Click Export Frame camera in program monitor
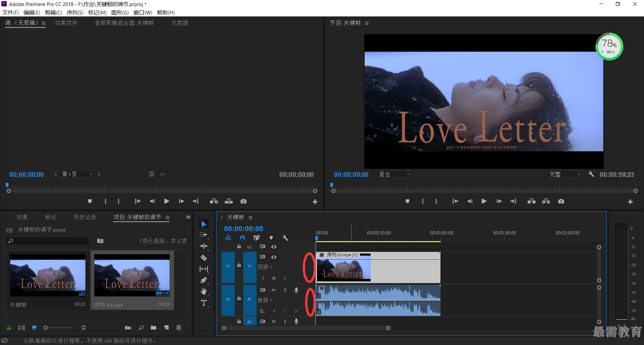Image resolution: width=644 pixels, height=345 pixels. [561, 201]
